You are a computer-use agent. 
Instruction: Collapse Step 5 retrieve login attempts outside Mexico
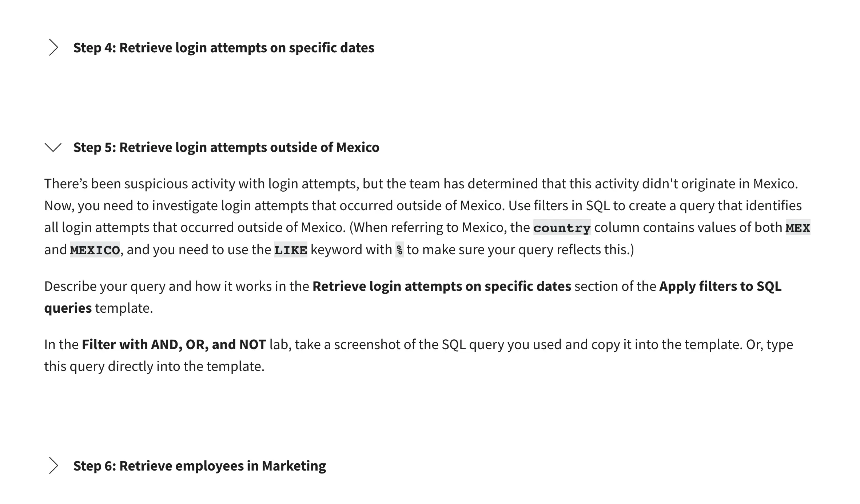[53, 147]
